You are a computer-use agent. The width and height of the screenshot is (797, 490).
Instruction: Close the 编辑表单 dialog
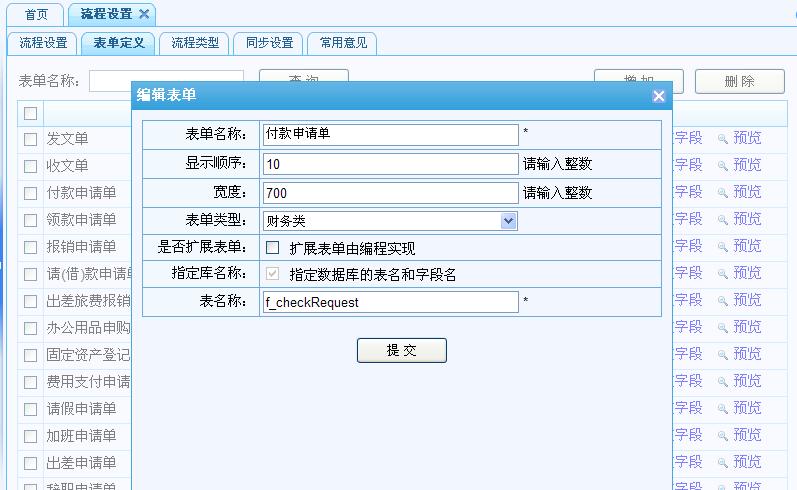(x=658, y=96)
